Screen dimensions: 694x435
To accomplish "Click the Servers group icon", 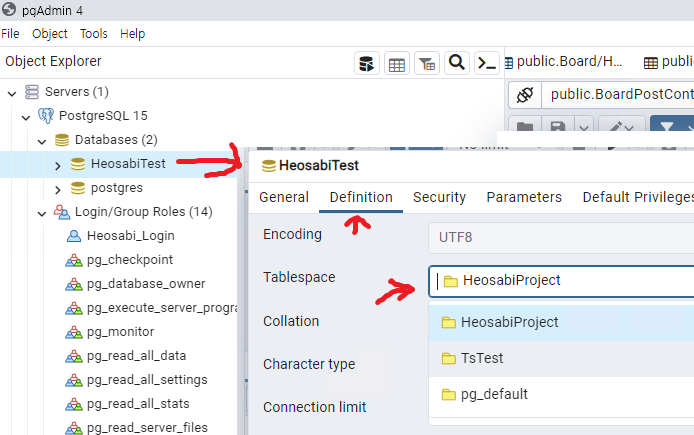I will point(32,92).
